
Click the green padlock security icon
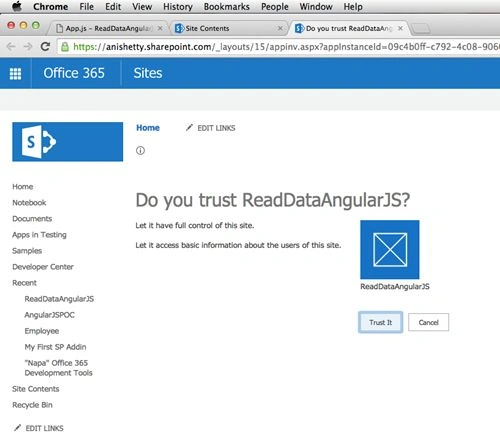coord(65,47)
